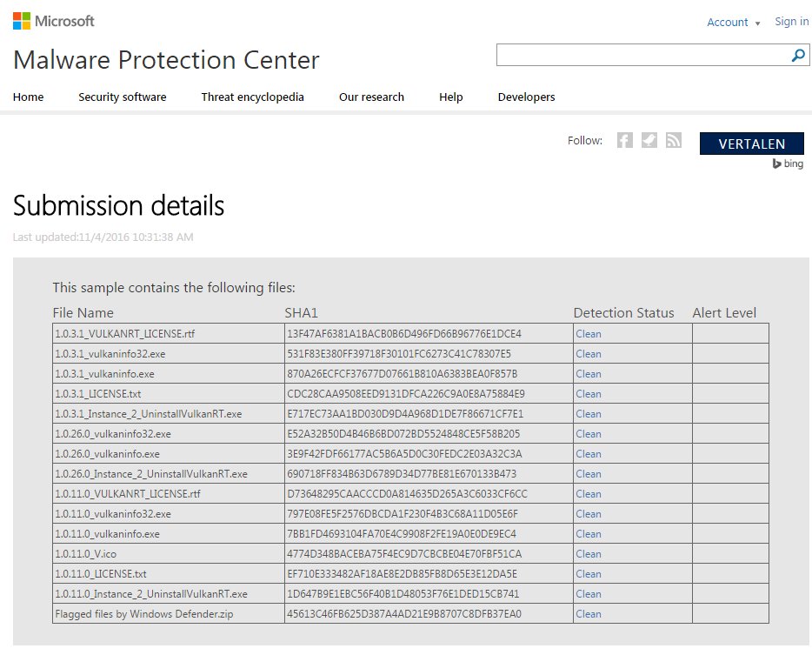Click Clean for 1.0.26.0_vulkaninfo.exe
Image resolution: width=812 pixels, height=655 pixels.
589,454
